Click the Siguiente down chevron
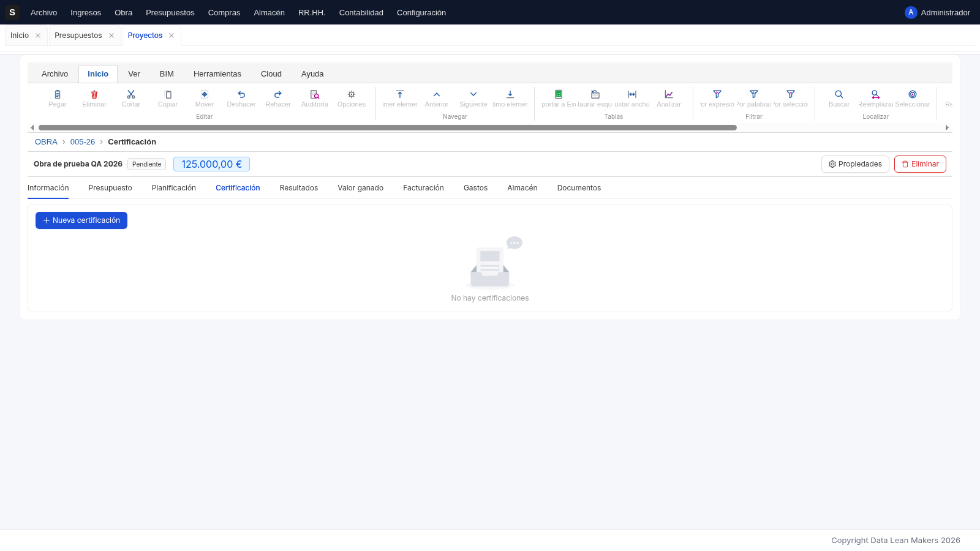The height and width of the screenshot is (551, 980). [x=473, y=94]
